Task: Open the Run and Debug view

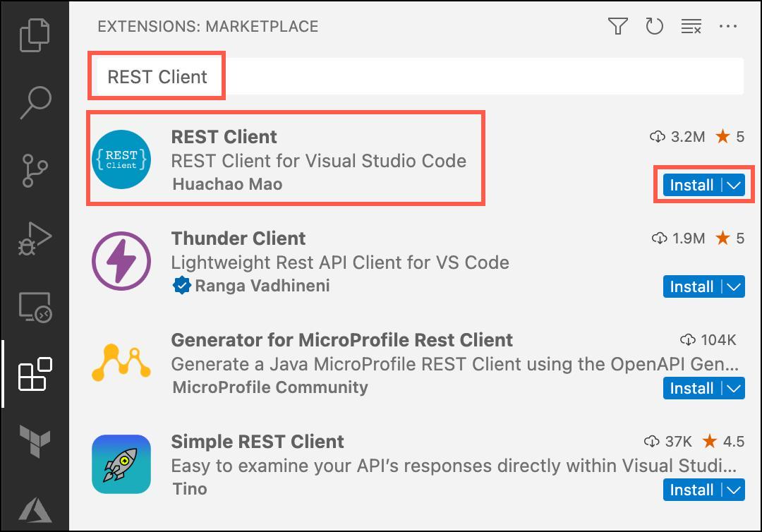Action: 33,238
